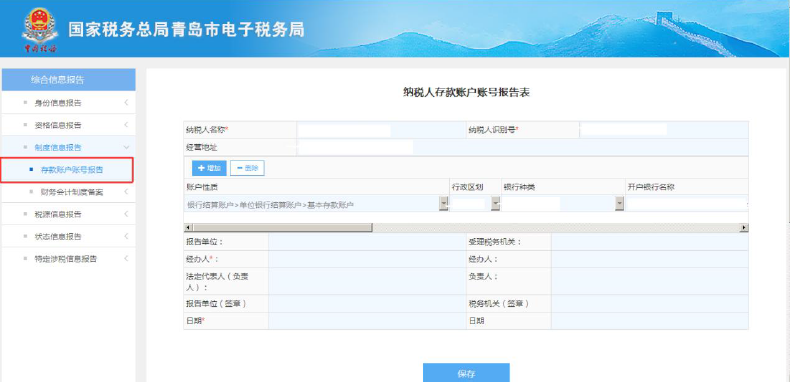This screenshot has height=384, width=791.
Task: Open the 账户性质 dropdown arrow
Action: pos(444,204)
